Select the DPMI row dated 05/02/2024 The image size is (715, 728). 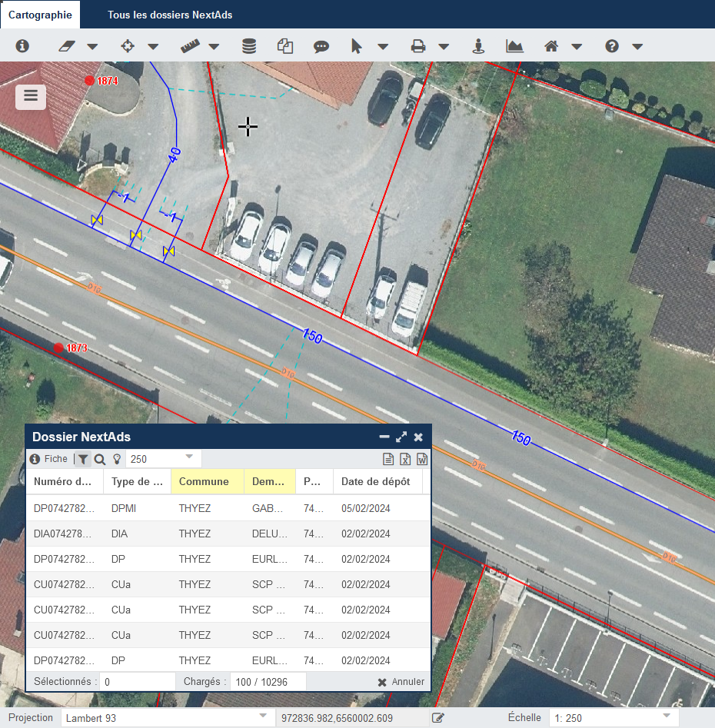pyautogui.click(x=228, y=508)
